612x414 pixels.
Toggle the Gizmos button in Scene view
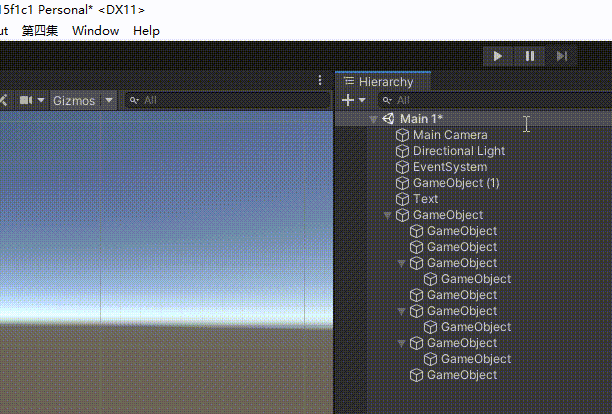(x=74, y=101)
